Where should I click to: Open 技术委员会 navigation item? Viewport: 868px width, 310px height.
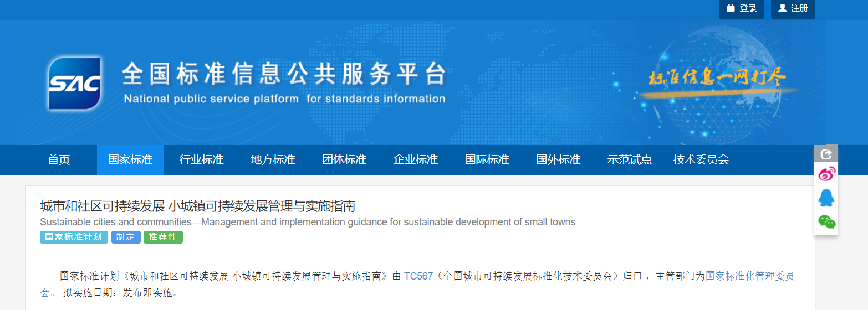pos(701,160)
